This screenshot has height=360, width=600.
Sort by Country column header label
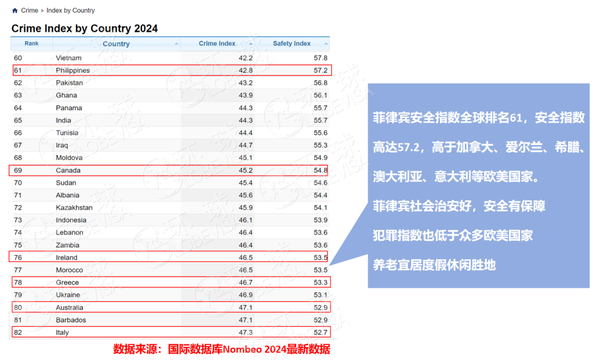tap(116, 44)
